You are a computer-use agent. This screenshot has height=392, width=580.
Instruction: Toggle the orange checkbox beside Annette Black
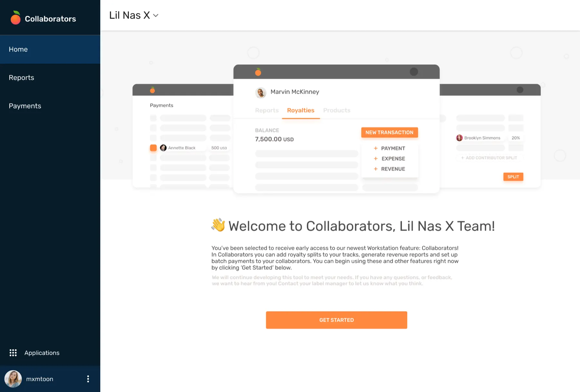tap(153, 148)
